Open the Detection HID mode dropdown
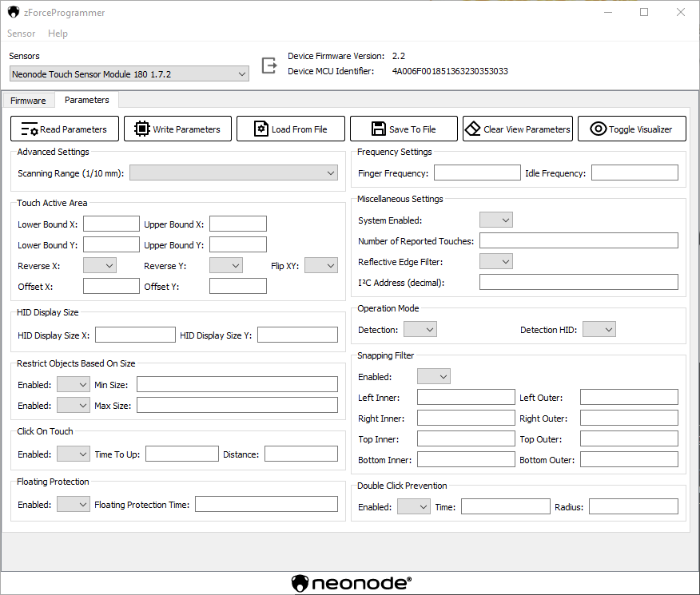The height and width of the screenshot is (595, 700). pos(599,330)
